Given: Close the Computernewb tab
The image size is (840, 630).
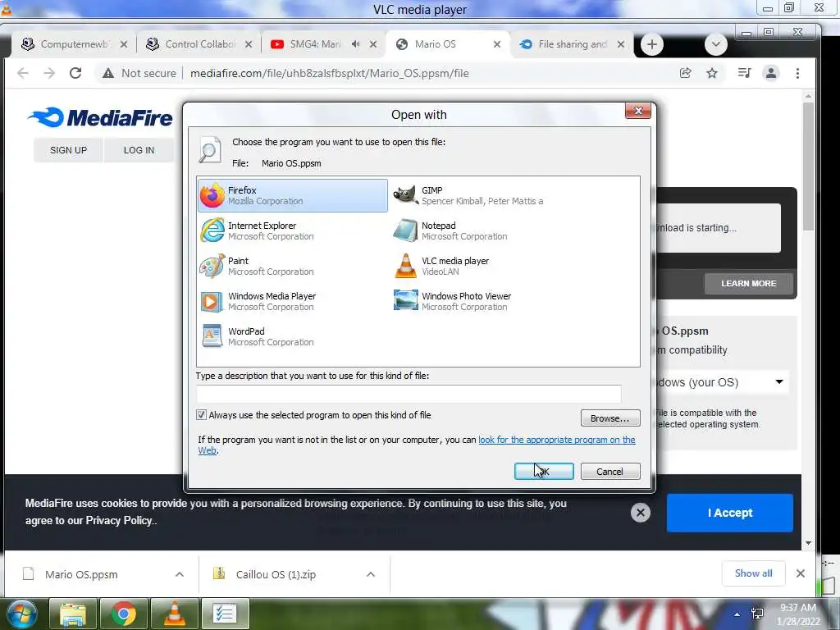Looking at the screenshot, I should pos(124,44).
